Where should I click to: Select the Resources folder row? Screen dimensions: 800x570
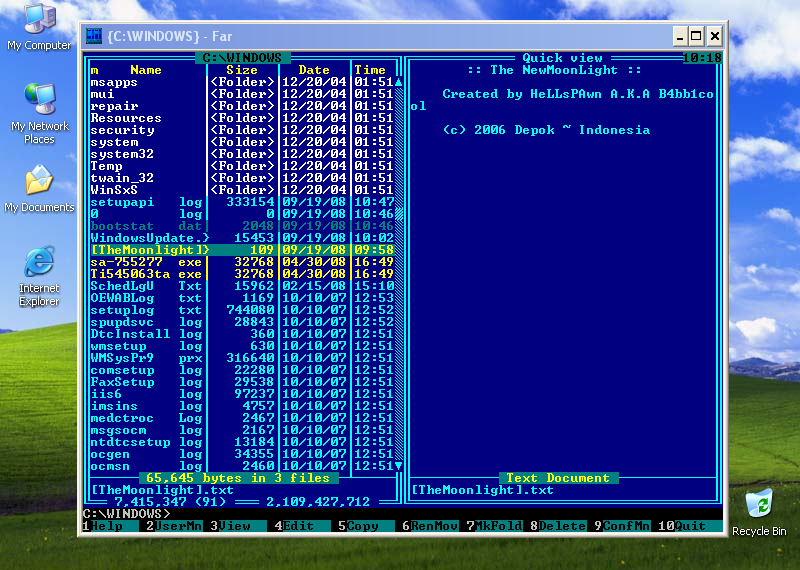coord(242,118)
